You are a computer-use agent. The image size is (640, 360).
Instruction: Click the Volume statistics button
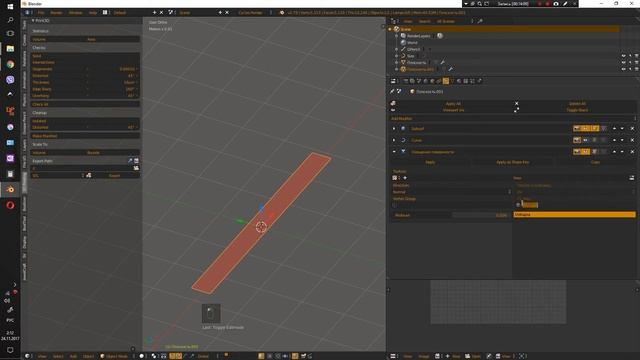[58, 39]
